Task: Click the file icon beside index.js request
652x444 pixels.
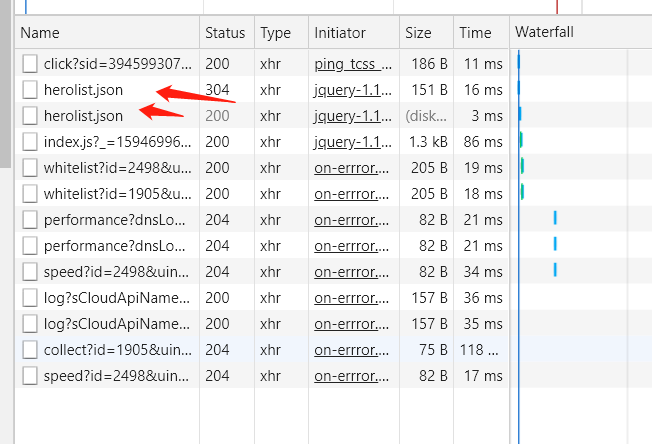Action: click(30, 142)
